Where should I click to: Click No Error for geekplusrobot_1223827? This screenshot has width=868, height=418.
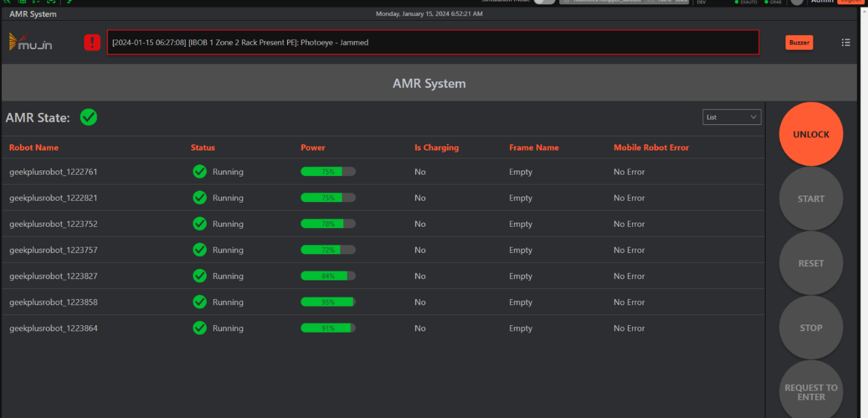point(629,276)
